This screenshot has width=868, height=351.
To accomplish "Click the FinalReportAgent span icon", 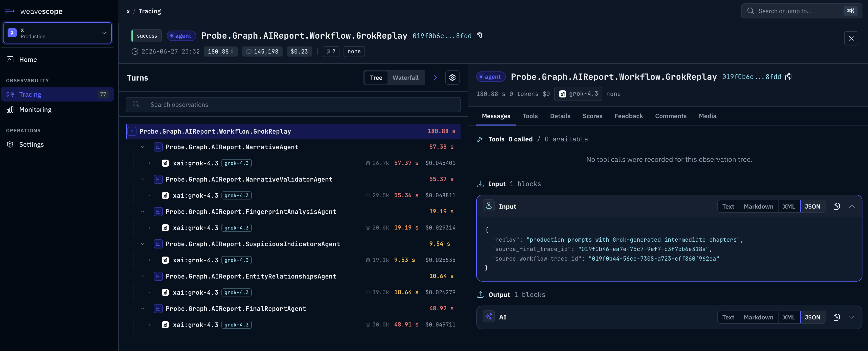I will coord(158,309).
